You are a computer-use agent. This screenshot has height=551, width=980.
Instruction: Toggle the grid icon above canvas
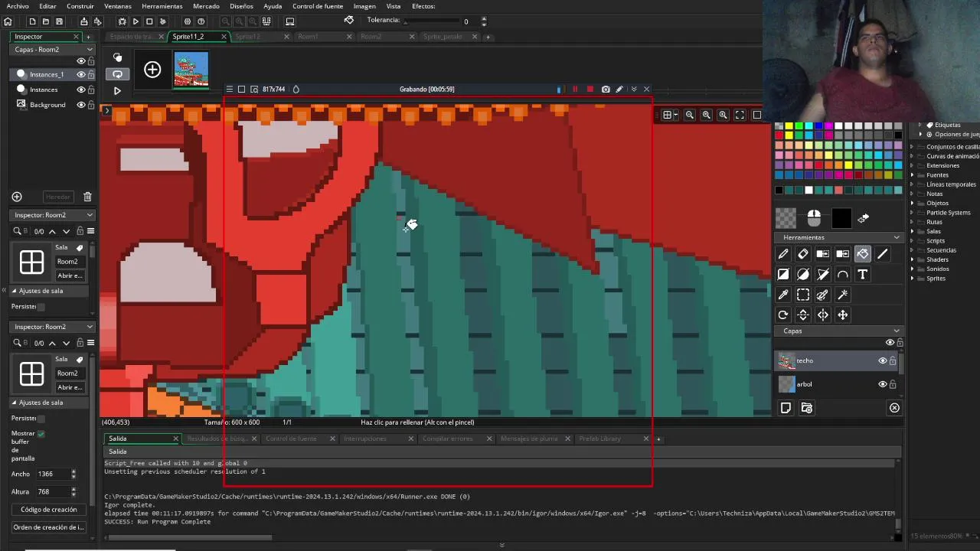point(668,115)
